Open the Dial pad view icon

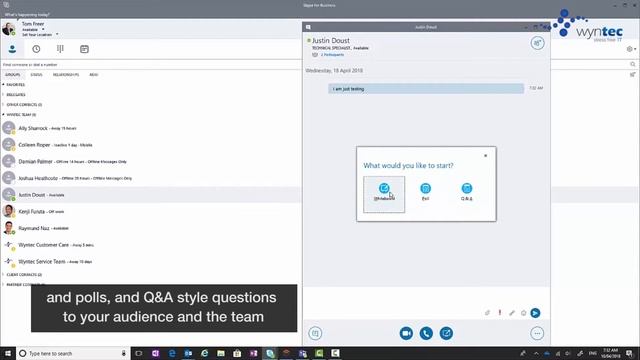pyautogui.click(x=60, y=49)
